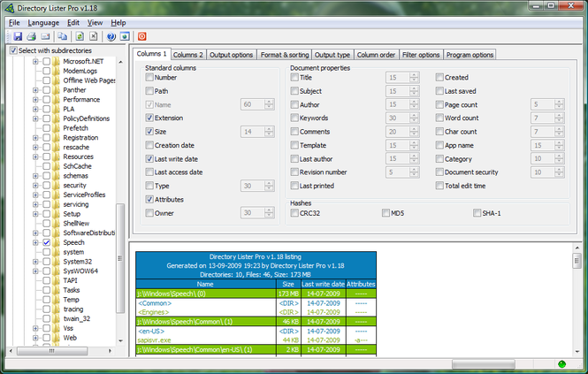Switch to the Output type tab
Image resolution: width=588 pixels, height=374 pixels.
(332, 55)
